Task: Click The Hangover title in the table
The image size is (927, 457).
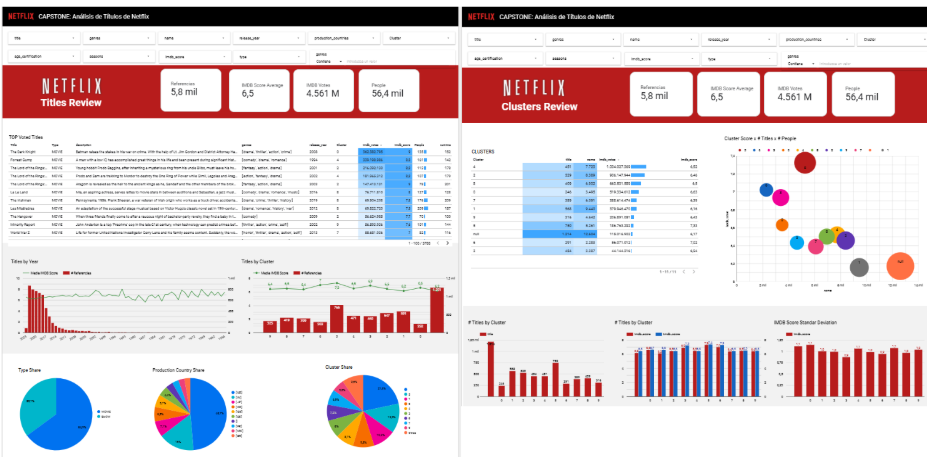Action: 21,217
